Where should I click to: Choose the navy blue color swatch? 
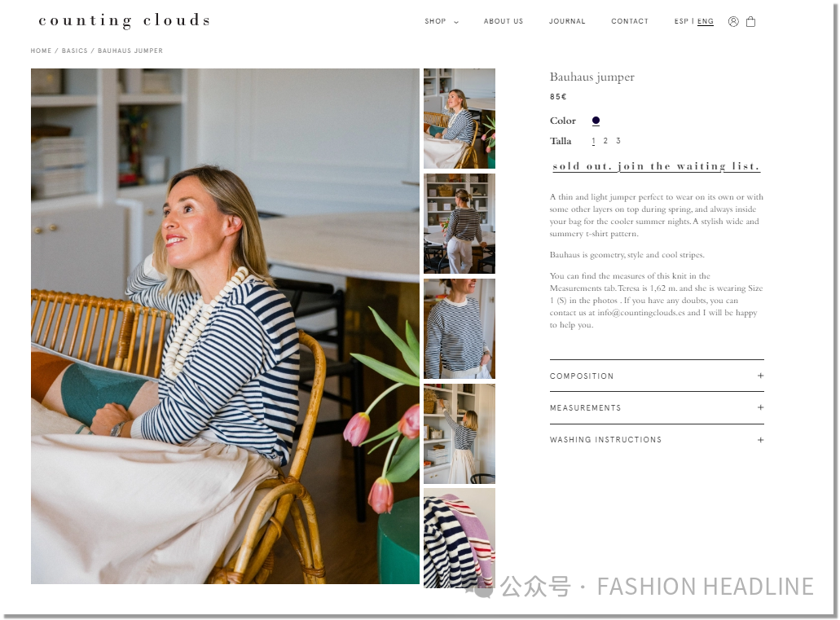(596, 121)
